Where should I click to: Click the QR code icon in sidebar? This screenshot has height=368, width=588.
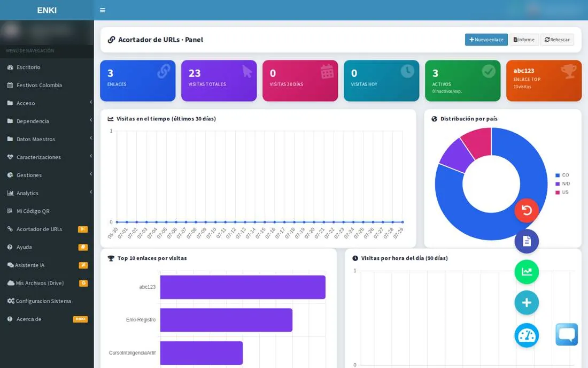10,211
